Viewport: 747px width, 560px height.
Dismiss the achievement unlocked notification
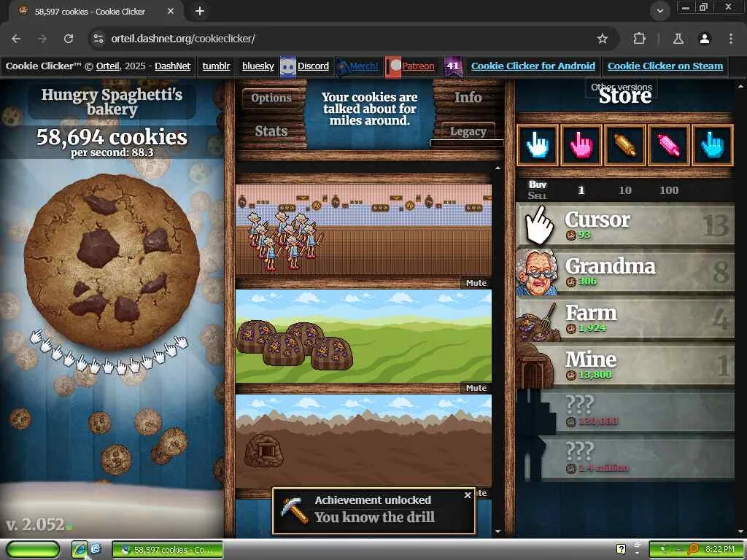(x=468, y=495)
